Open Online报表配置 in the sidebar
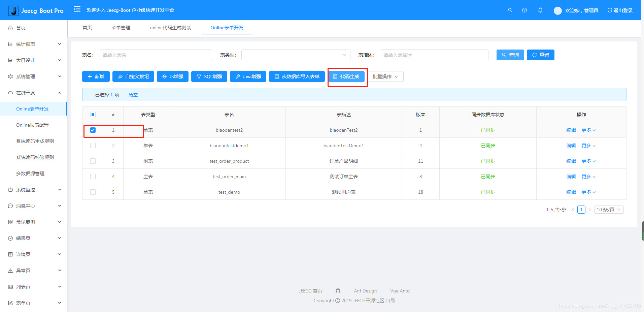 coord(32,125)
